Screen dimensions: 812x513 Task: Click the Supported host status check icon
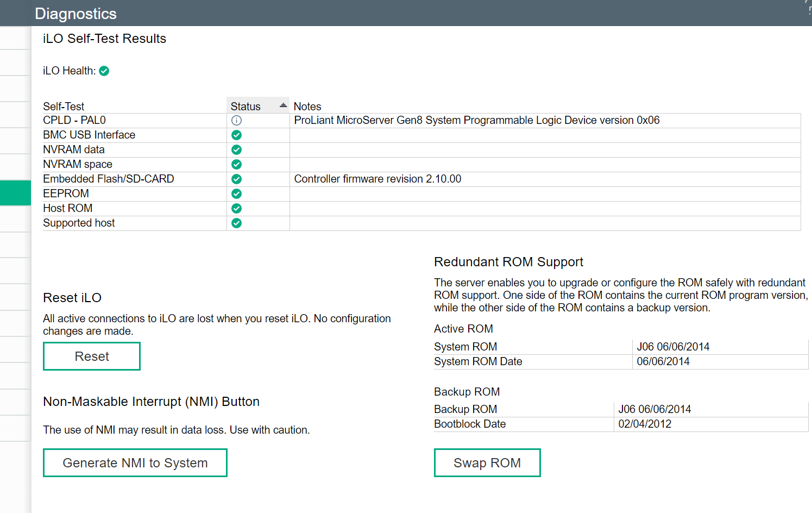(236, 223)
